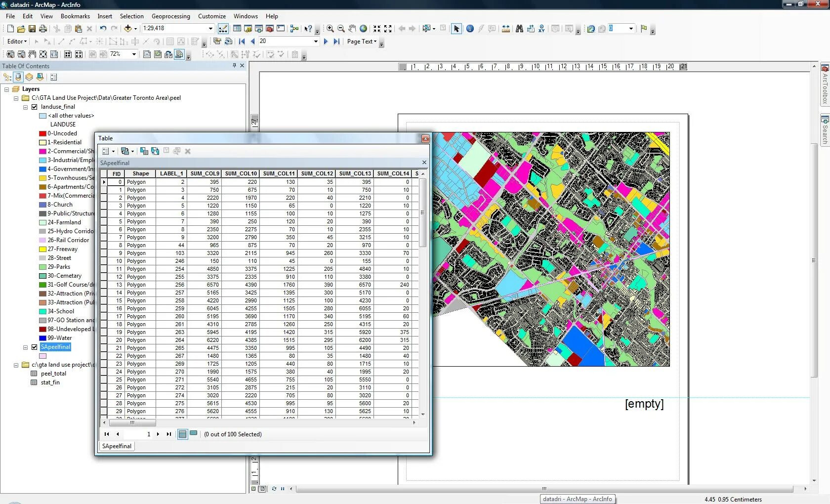830x504 pixels.
Task: Open the Editor Toolbar icon
Action: pyautogui.click(x=223, y=29)
